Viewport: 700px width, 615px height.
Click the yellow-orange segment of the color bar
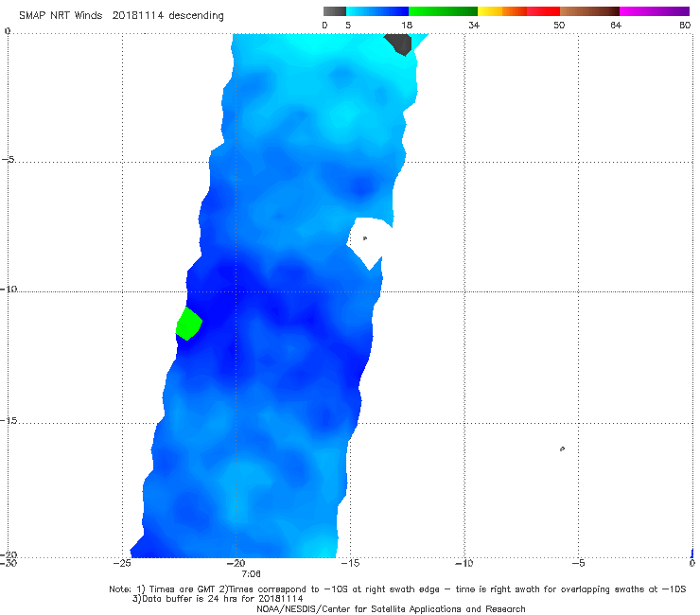[502, 11]
